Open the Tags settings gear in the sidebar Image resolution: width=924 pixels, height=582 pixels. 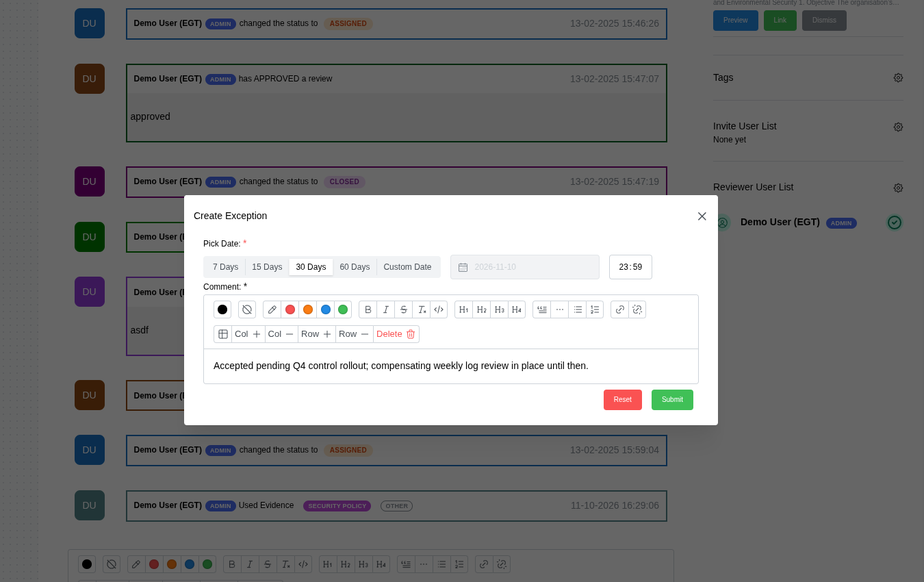pos(898,78)
